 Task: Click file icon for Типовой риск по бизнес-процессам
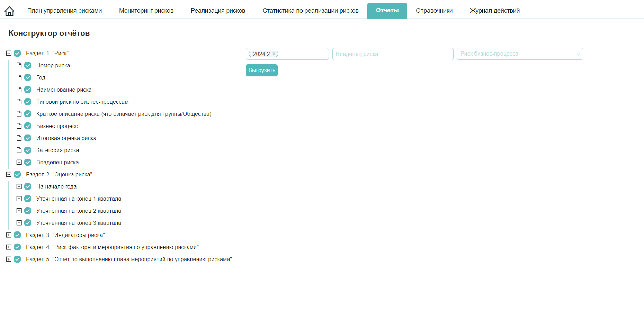pos(19,102)
